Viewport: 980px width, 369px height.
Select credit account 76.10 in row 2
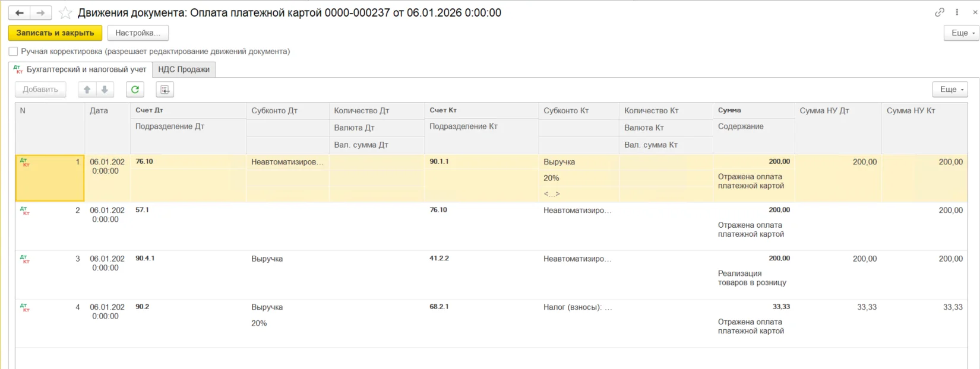click(x=482, y=210)
